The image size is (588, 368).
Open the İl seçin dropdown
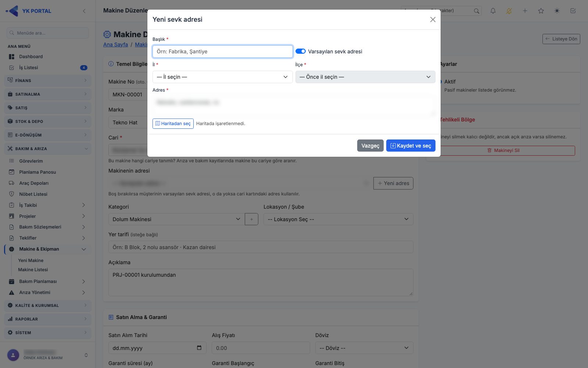(x=222, y=77)
